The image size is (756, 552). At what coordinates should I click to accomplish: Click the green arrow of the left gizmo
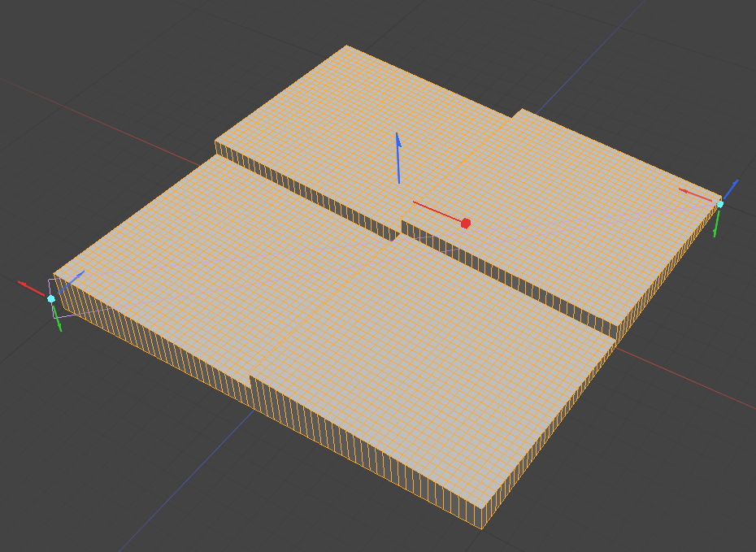(x=59, y=320)
